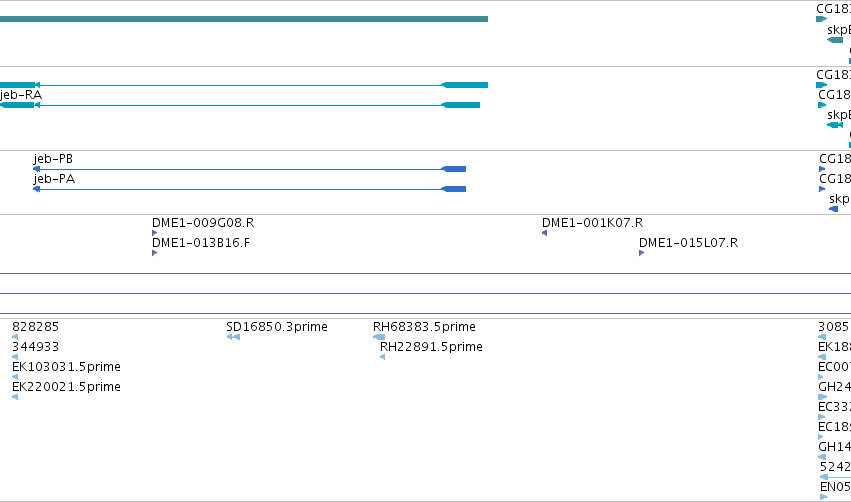The height and width of the screenshot is (502, 851).
Task: Click the arrow glyph under EK220021.5prime
Action: click(x=15, y=397)
